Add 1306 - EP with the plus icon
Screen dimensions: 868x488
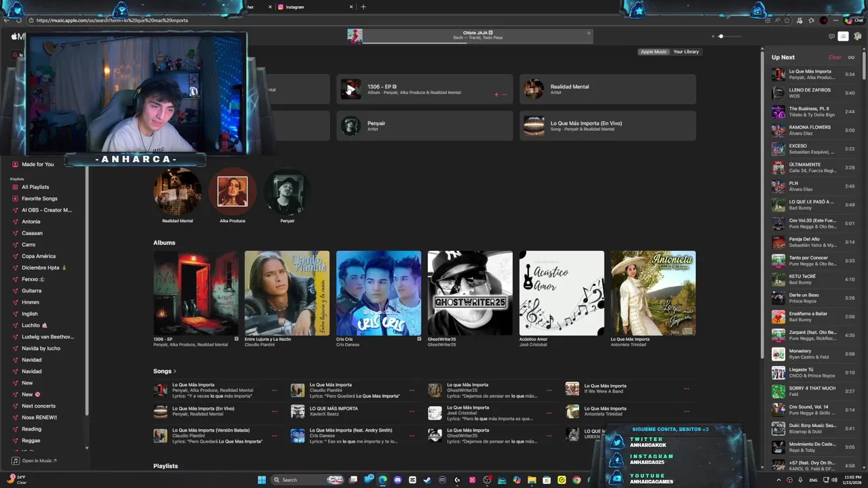click(x=496, y=95)
